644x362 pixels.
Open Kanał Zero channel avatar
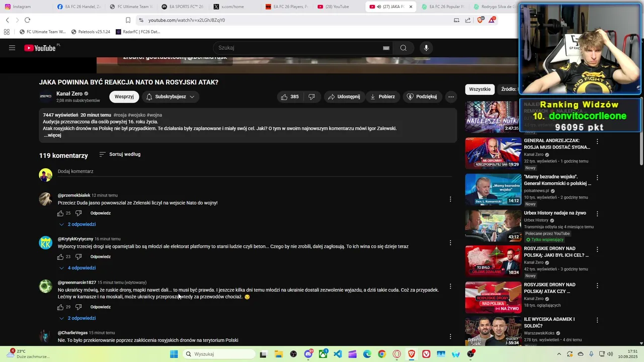(x=45, y=97)
